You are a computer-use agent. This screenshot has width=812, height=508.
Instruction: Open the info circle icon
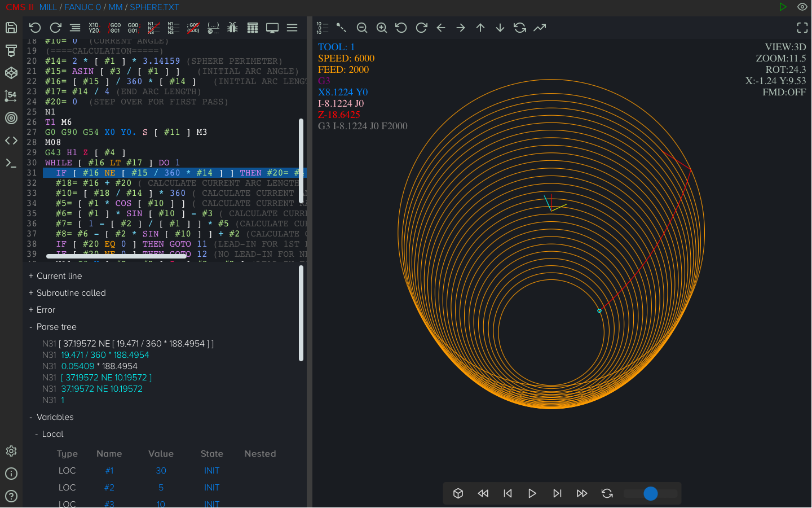click(11, 474)
